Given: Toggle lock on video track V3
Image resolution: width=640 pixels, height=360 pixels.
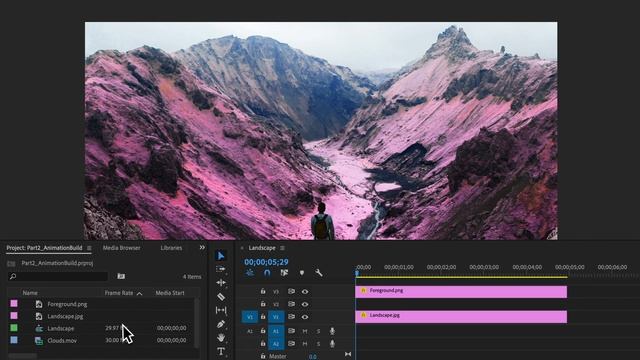Looking at the screenshot, I should [263, 291].
